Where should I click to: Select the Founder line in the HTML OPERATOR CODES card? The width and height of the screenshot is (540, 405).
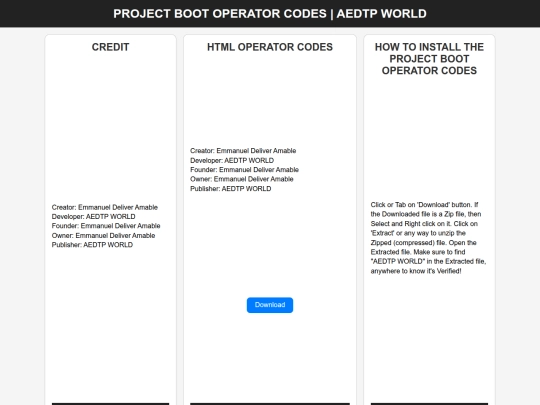[x=245, y=170]
